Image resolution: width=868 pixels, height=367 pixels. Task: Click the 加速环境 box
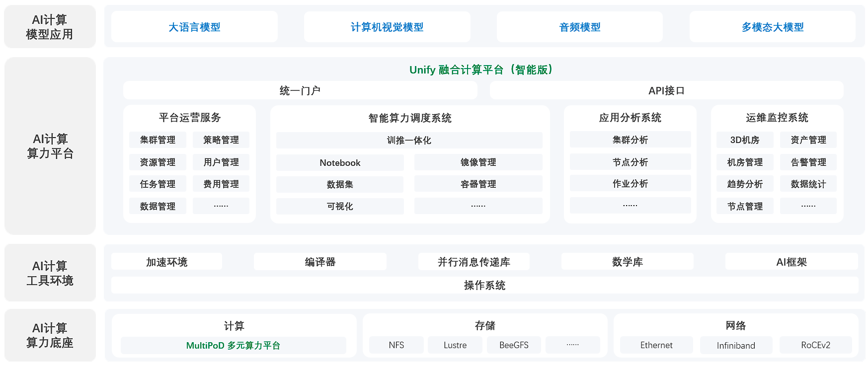(x=166, y=262)
